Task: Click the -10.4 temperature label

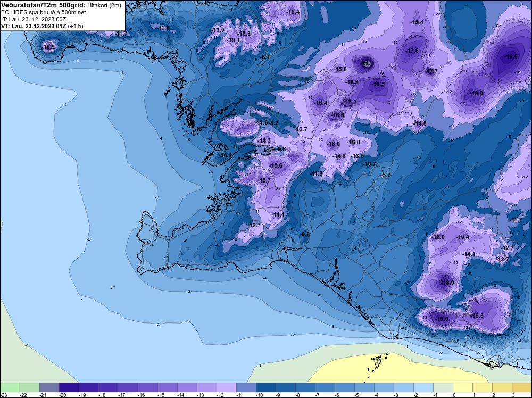Action: click(x=226, y=156)
